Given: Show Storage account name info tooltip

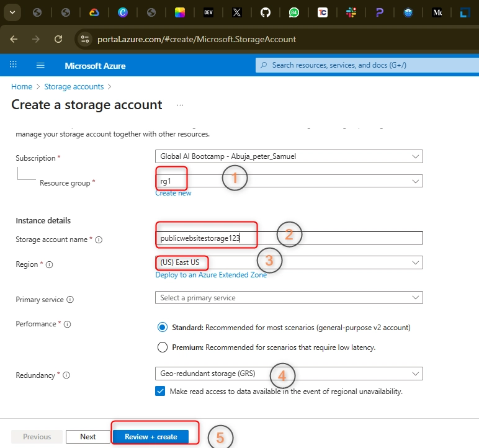Looking at the screenshot, I should (x=99, y=240).
